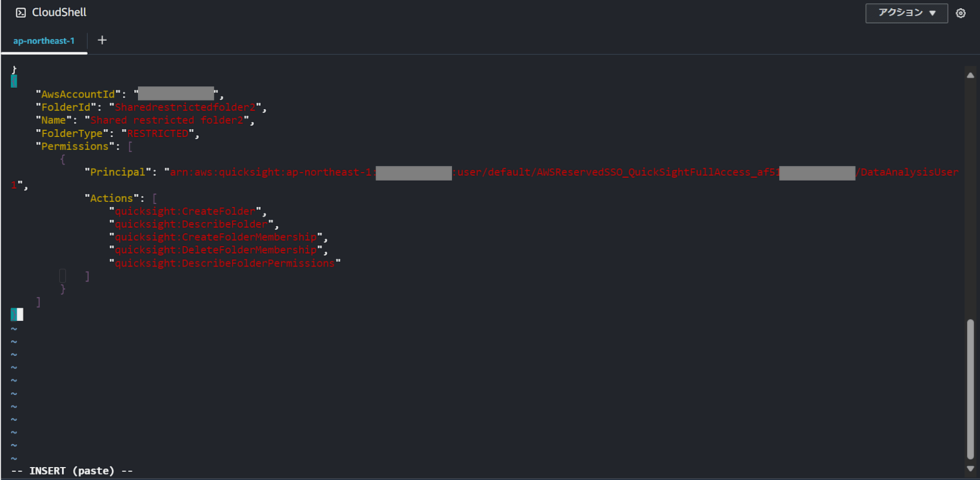Click the "AwsAccountId" key
Screen dimensions: 980x480
[78, 94]
